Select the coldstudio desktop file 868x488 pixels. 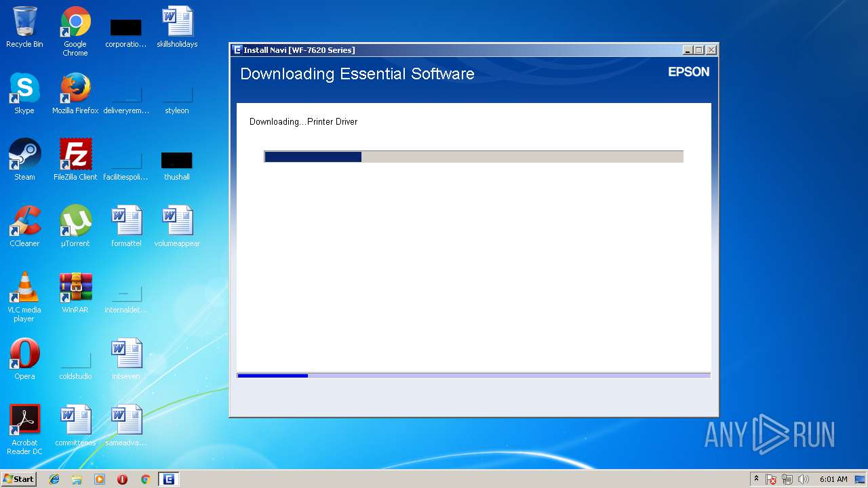[75, 366]
